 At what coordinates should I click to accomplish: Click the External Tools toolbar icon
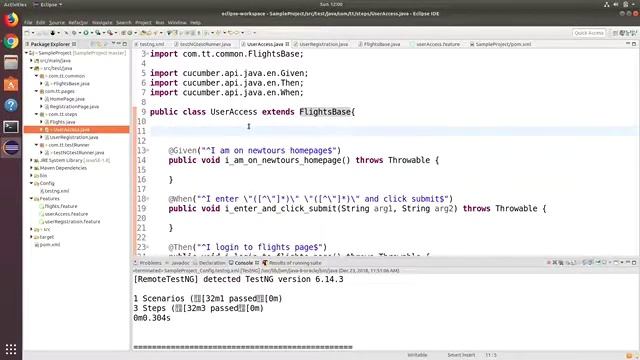[x=110, y=33]
